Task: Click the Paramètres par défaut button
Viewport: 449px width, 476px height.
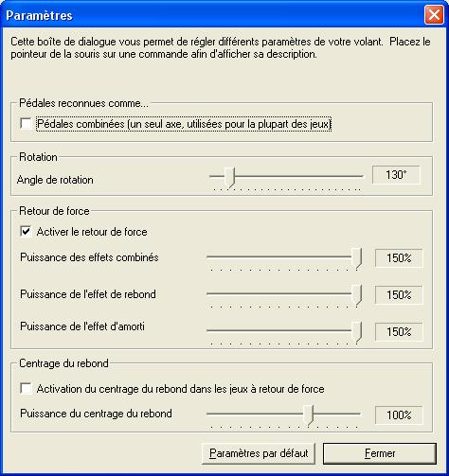Action: 259,453
